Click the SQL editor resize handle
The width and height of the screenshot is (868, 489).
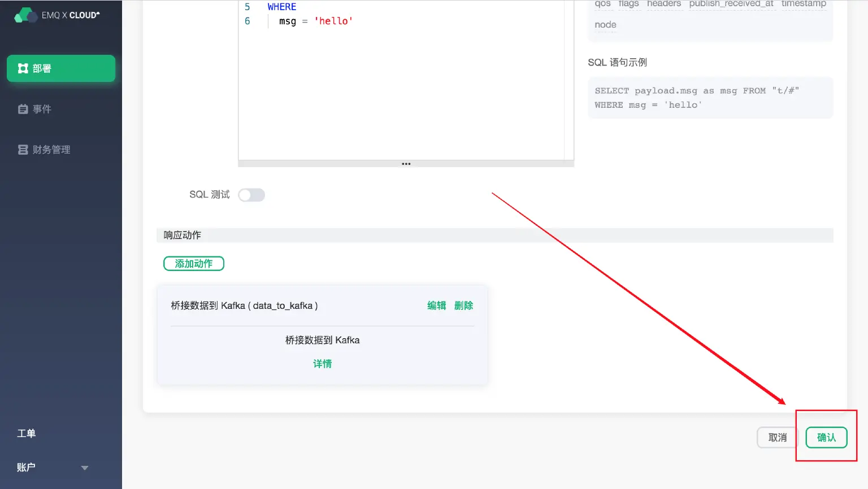[x=406, y=164]
